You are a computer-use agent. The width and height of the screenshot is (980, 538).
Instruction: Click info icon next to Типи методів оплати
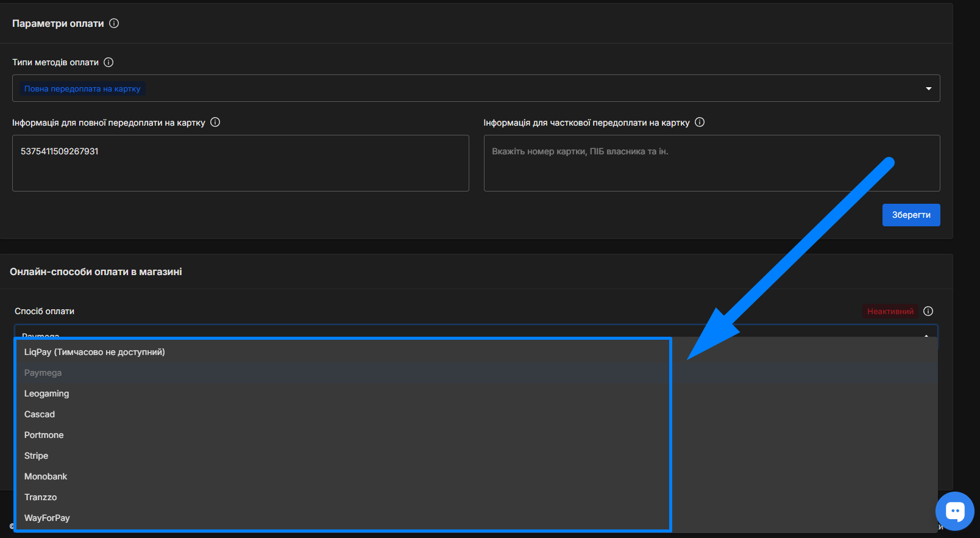[108, 62]
